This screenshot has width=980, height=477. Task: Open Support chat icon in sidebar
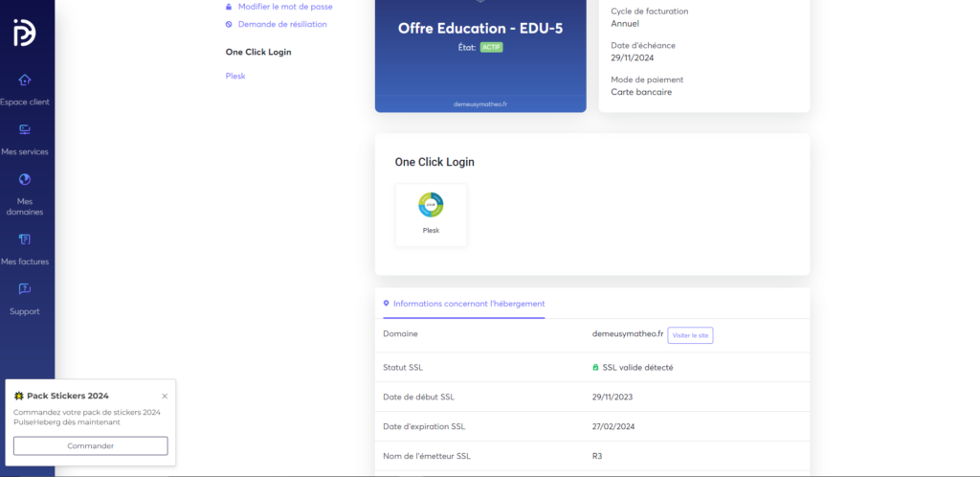pos(25,289)
